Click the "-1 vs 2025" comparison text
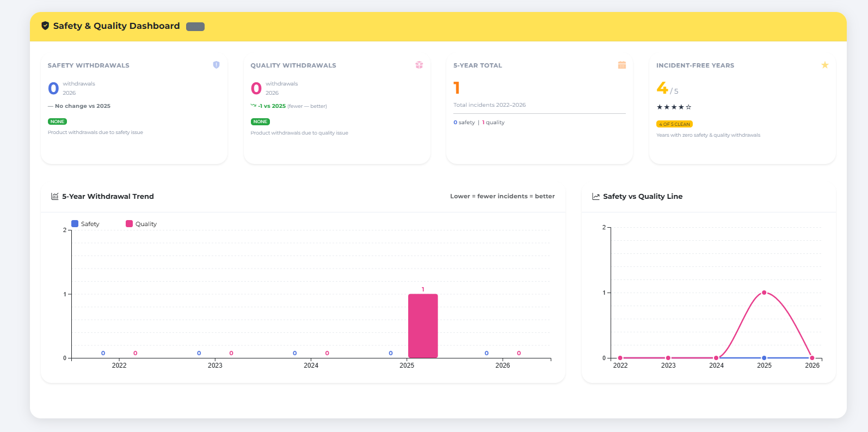The image size is (868, 432). click(272, 106)
